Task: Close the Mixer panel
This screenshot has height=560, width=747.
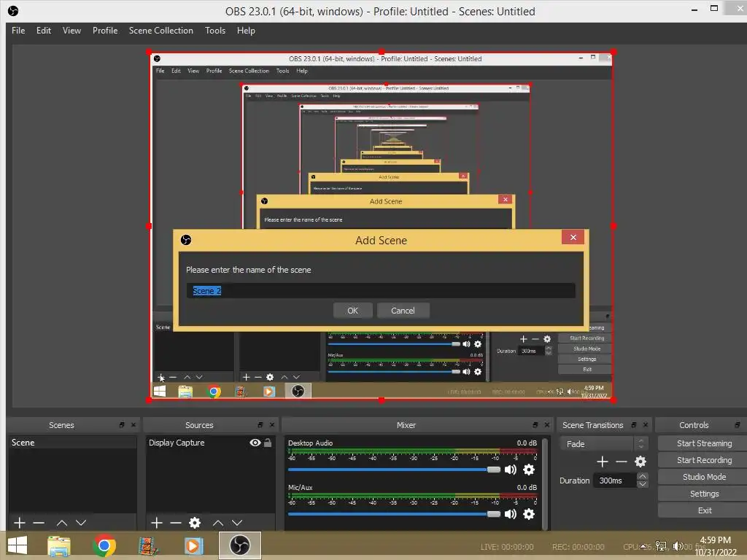Action: click(547, 425)
